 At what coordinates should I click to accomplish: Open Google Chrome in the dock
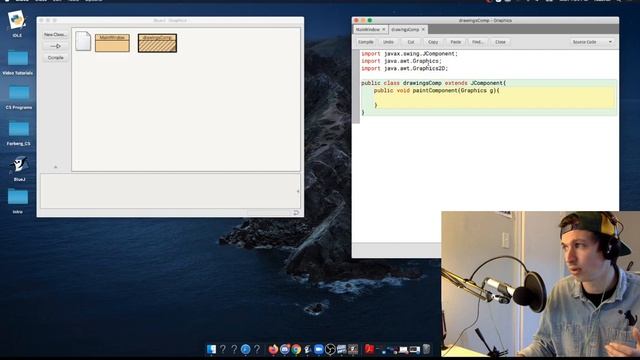click(x=296, y=349)
